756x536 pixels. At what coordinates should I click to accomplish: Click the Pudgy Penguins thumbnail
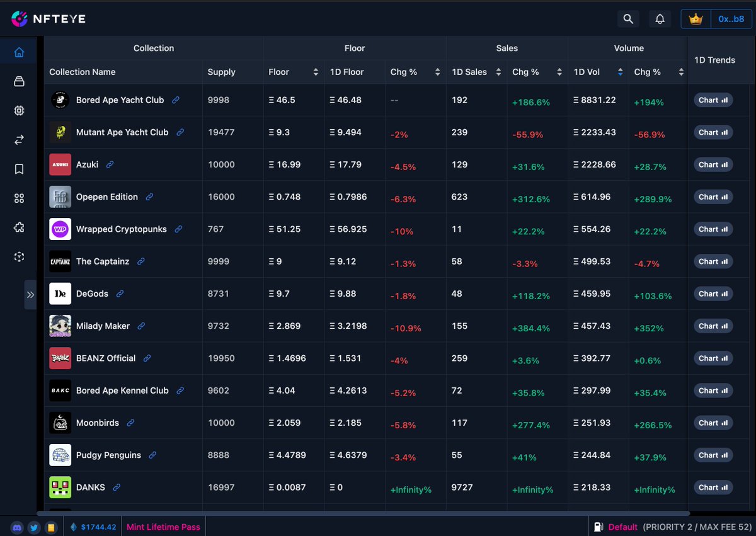pyautogui.click(x=60, y=455)
